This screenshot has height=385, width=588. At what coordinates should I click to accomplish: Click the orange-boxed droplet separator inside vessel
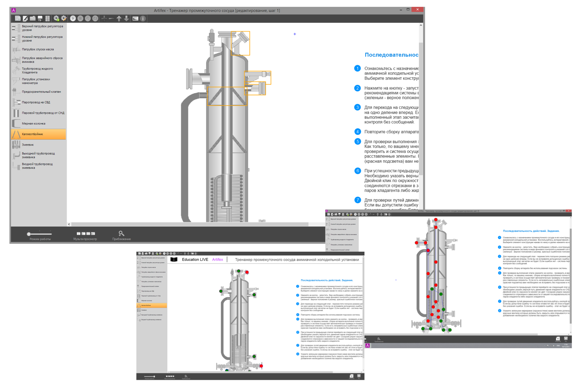[227, 96]
